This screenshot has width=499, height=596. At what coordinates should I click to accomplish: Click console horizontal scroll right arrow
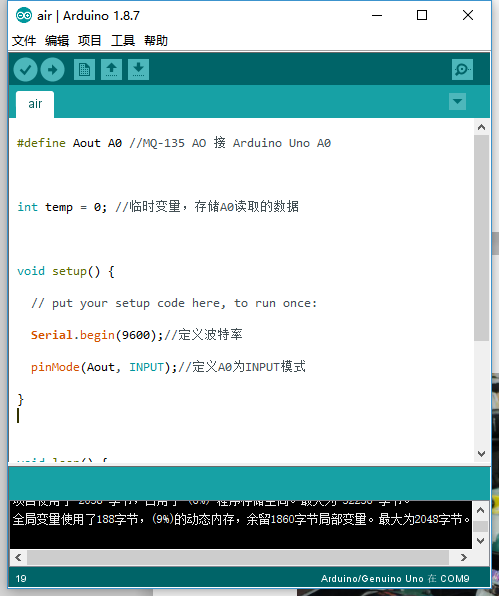[x=464, y=558]
